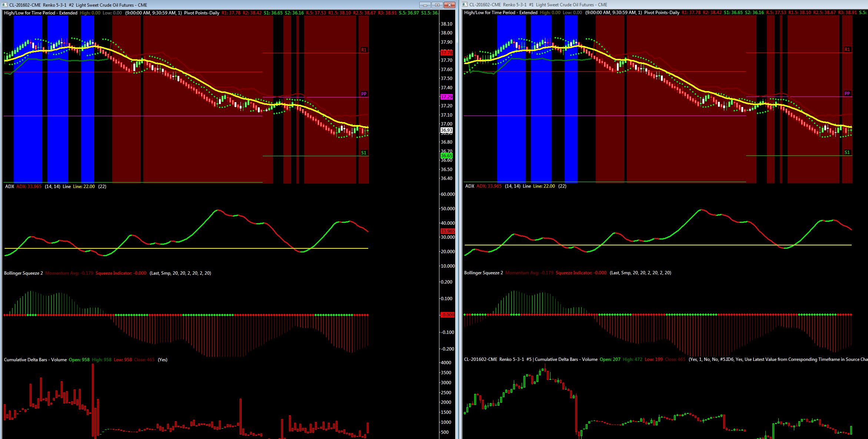
Task: Maximize the Renko #2 chart window
Action: click(x=437, y=5)
